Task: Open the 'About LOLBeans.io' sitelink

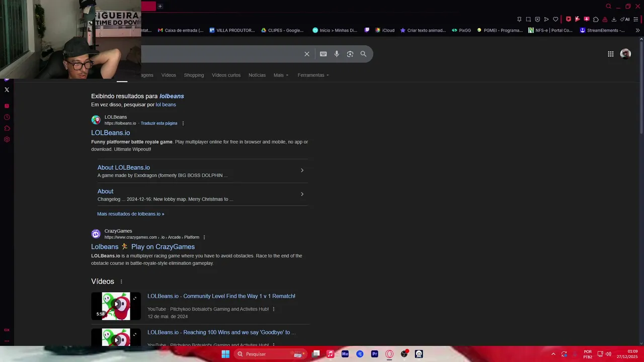Action: tap(123, 167)
